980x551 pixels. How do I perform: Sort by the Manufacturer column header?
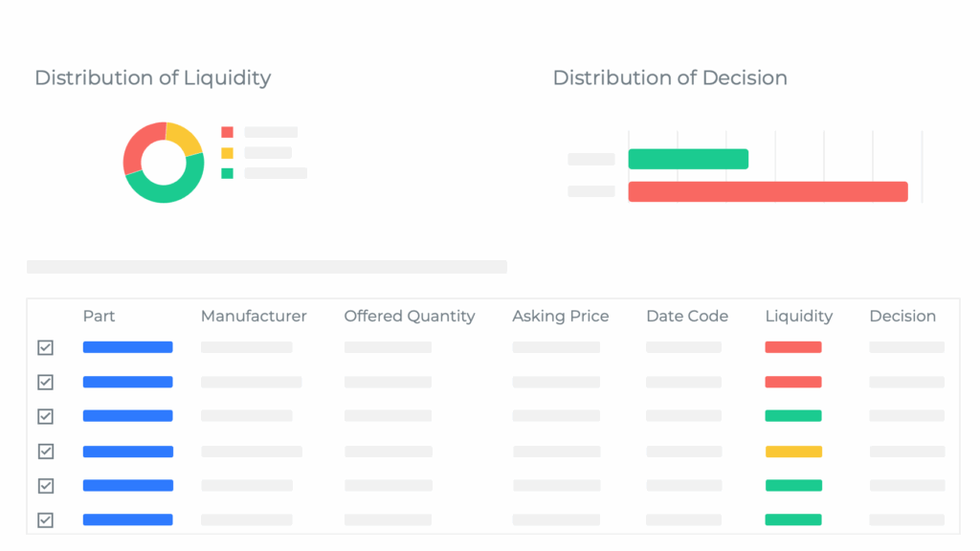click(254, 316)
